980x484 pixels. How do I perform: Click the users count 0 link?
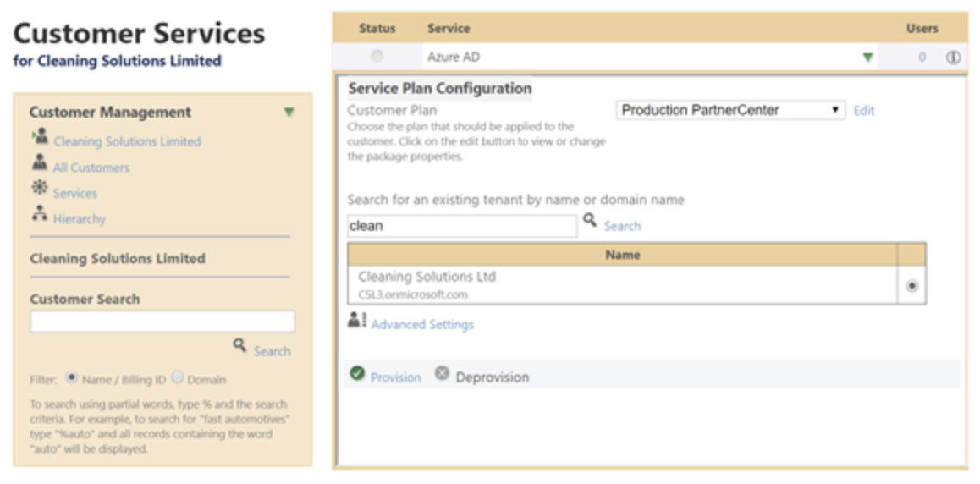click(x=922, y=58)
